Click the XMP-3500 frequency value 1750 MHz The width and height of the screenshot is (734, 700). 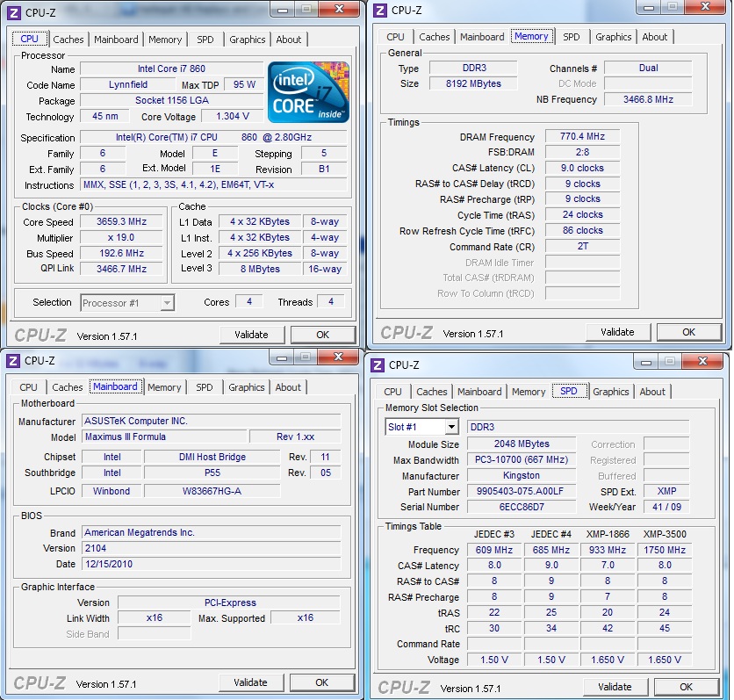665,550
